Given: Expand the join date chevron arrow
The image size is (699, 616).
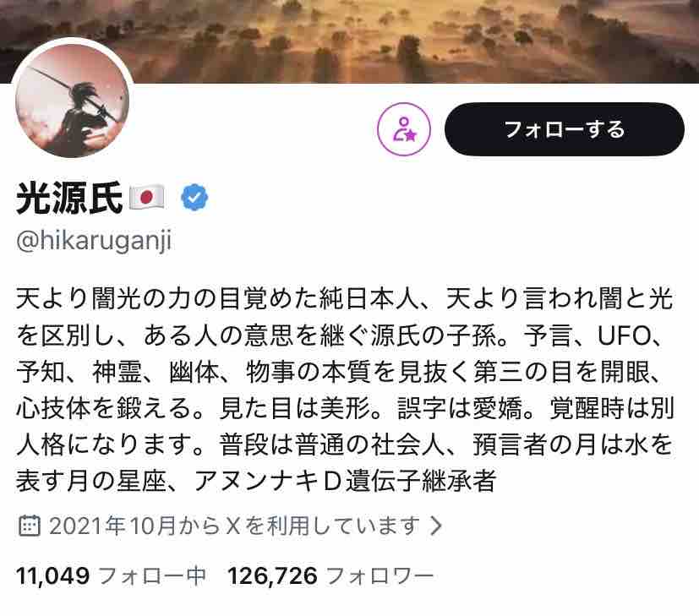Looking at the screenshot, I should 435,526.
